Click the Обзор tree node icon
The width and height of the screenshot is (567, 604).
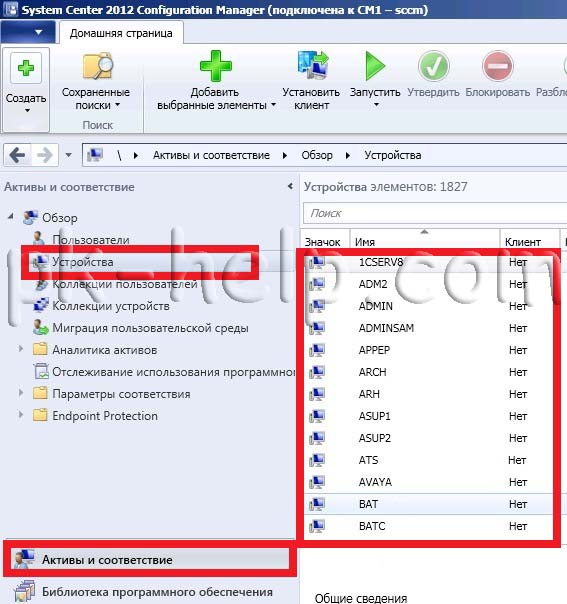click(x=30, y=218)
